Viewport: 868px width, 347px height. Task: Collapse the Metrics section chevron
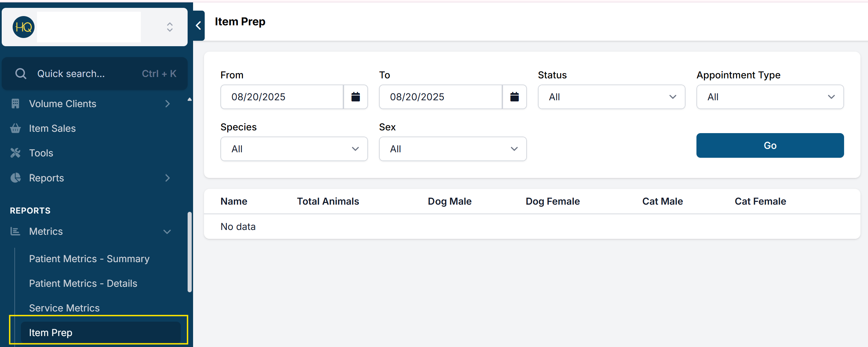[x=167, y=232]
